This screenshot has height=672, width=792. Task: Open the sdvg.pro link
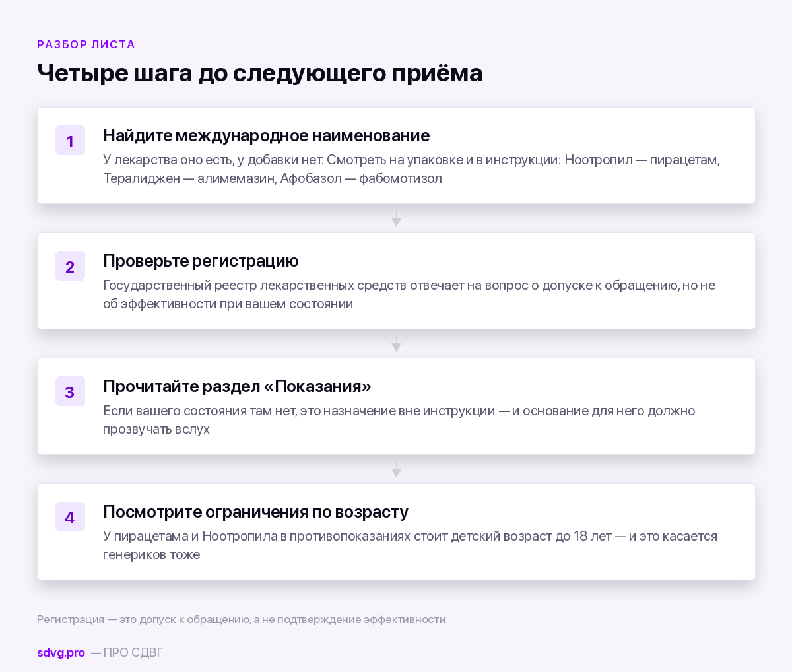click(x=61, y=653)
